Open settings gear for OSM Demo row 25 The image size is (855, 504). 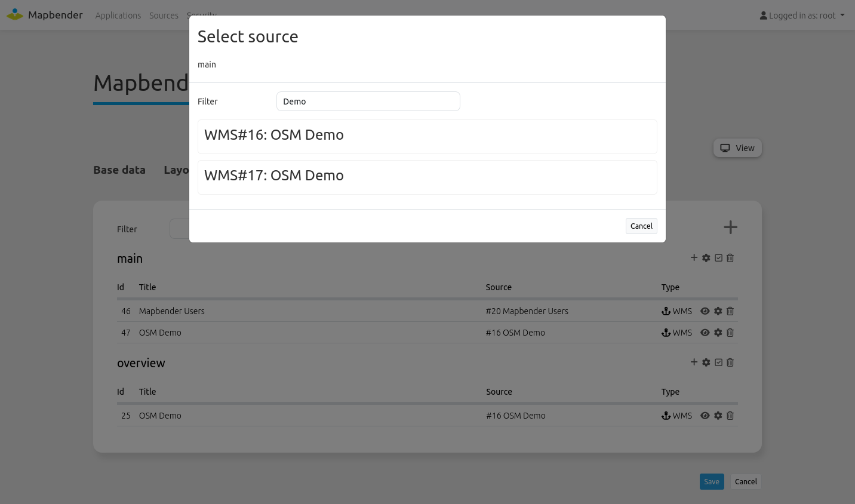click(x=718, y=416)
